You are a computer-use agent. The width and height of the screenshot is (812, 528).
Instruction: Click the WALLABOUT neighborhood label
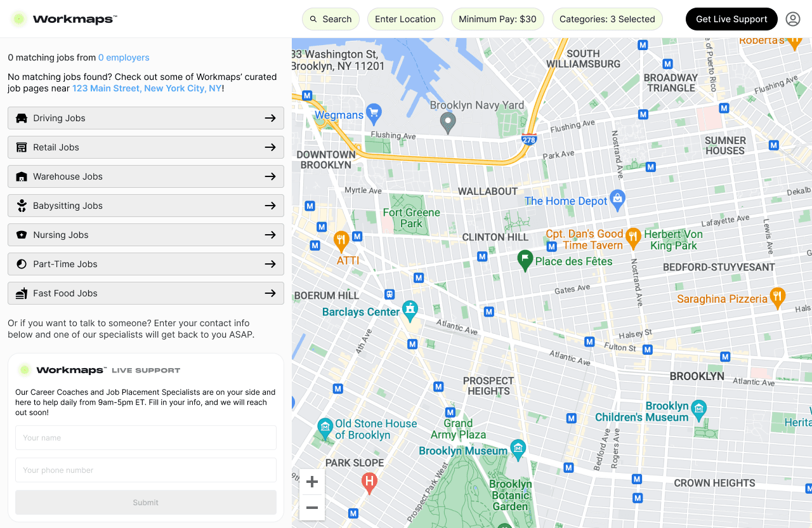pos(488,191)
